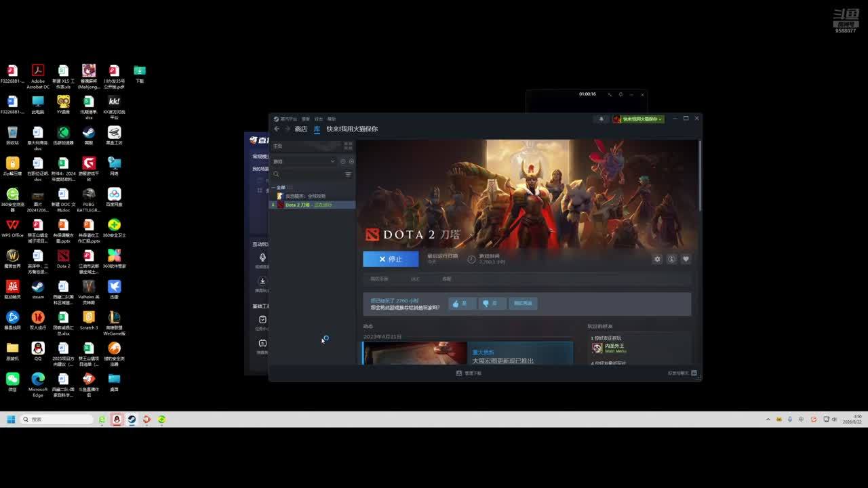Switch Steam library to grid view icon
Viewport: 868px width, 488px height.
(x=349, y=146)
